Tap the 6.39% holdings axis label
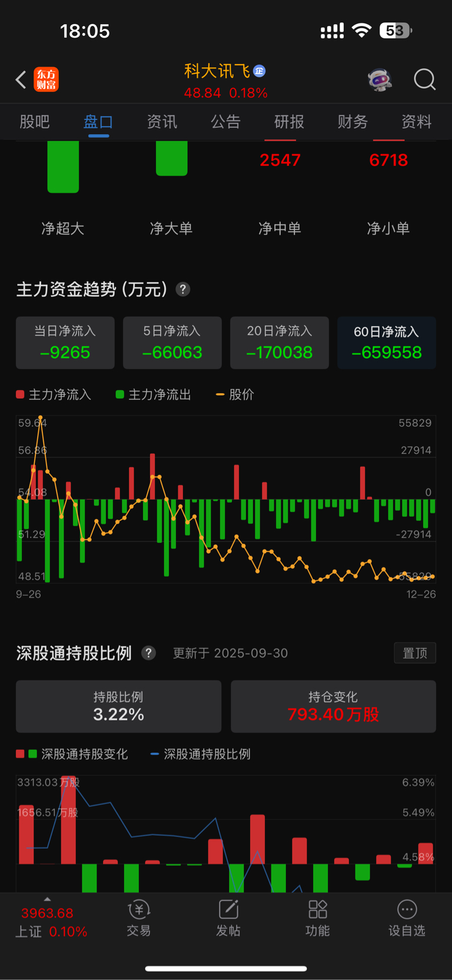 tap(418, 782)
